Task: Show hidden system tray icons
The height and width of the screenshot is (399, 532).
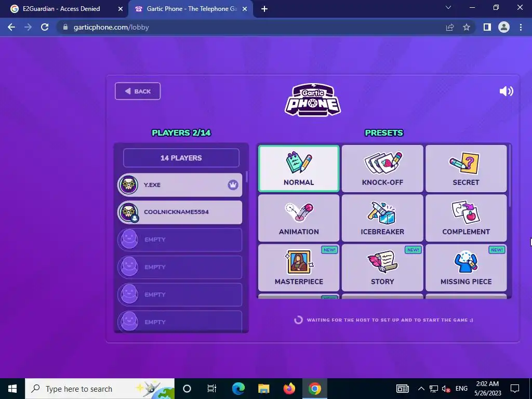Action: pyautogui.click(x=421, y=389)
